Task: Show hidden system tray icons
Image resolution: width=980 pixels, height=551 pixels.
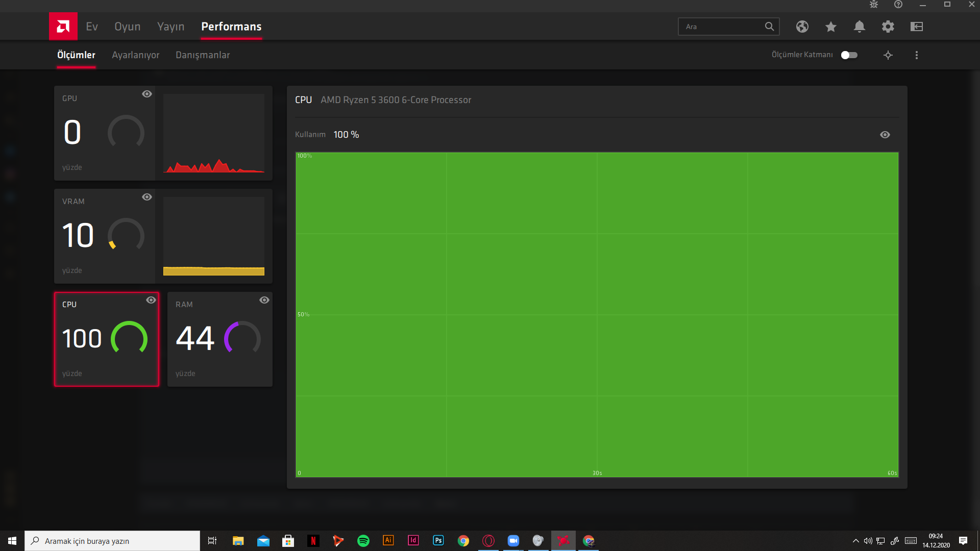Action: coord(856,541)
